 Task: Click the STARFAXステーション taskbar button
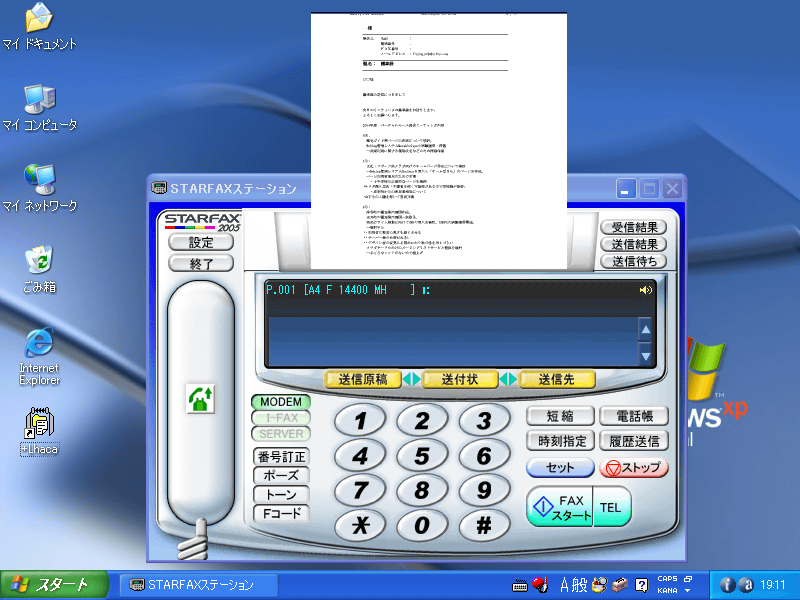198,585
